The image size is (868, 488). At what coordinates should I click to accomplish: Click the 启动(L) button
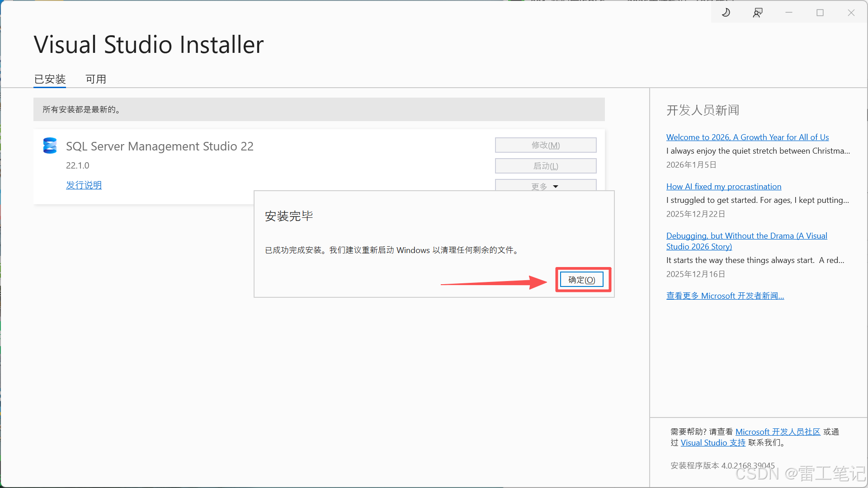(545, 166)
